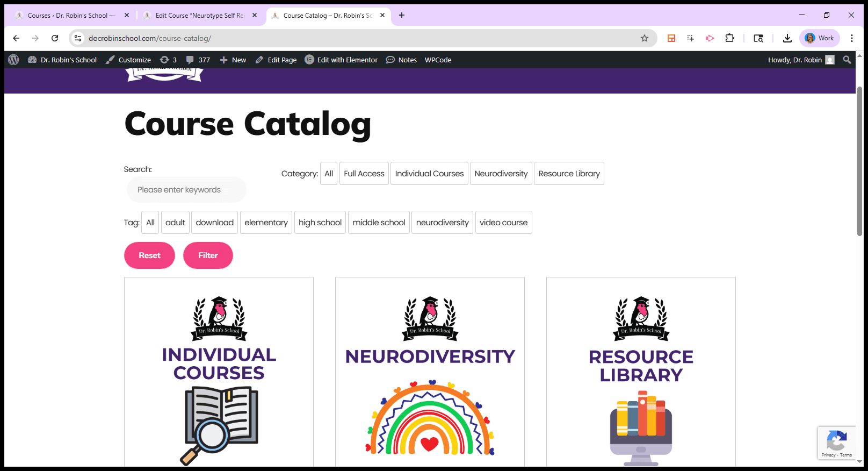Click the forward navigation arrow
Image resolution: width=868 pixels, height=471 pixels.
35,38
